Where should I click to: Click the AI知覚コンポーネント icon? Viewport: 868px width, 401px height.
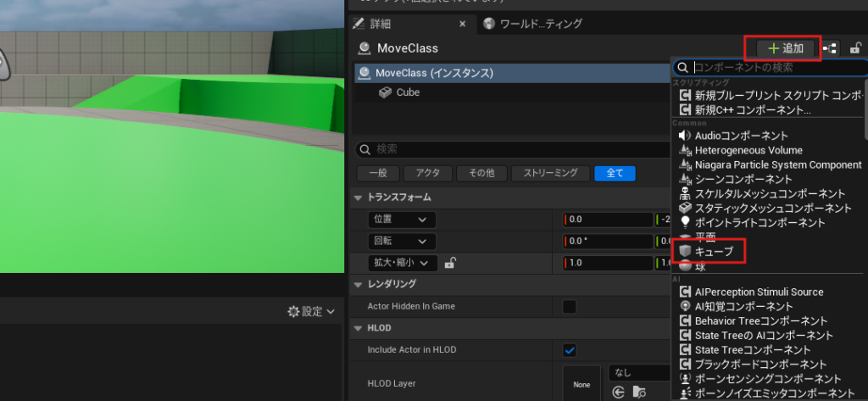pyautogui.click(x=685, y=306)
